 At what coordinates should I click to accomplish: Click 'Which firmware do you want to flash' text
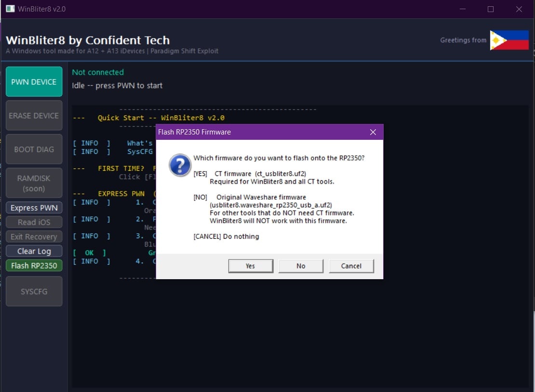[x=279, y=158]
